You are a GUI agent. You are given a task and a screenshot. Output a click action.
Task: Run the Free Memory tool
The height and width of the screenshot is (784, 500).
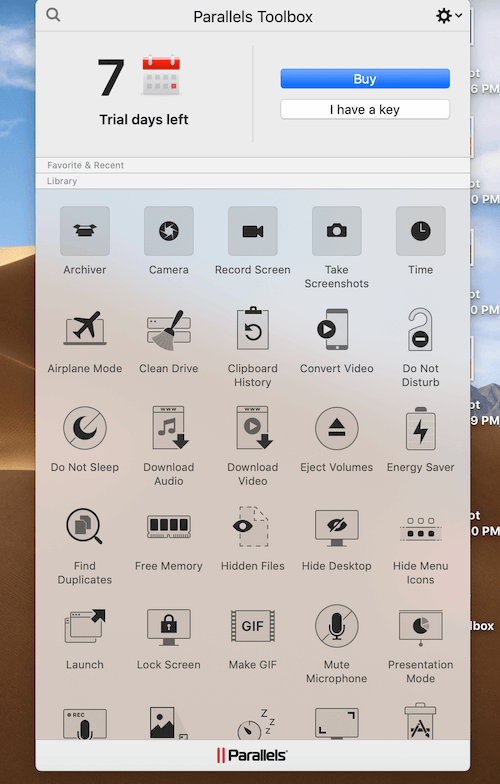pyautogui.click(x=169, y=526)
